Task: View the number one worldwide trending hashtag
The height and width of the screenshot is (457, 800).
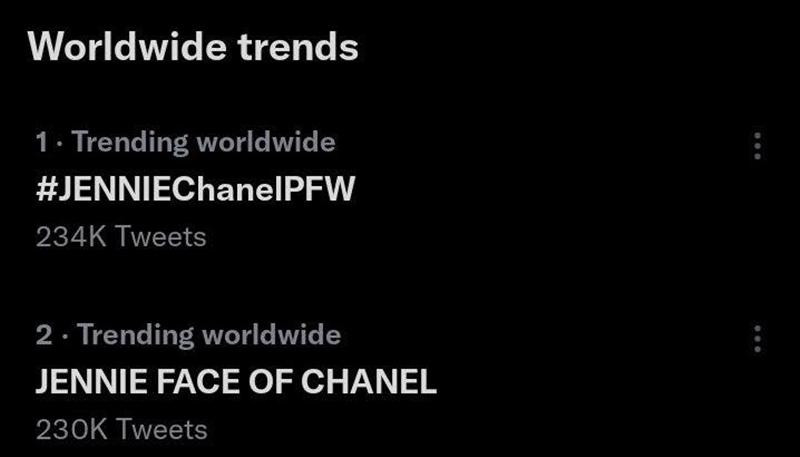Action: tap(195, 189)
